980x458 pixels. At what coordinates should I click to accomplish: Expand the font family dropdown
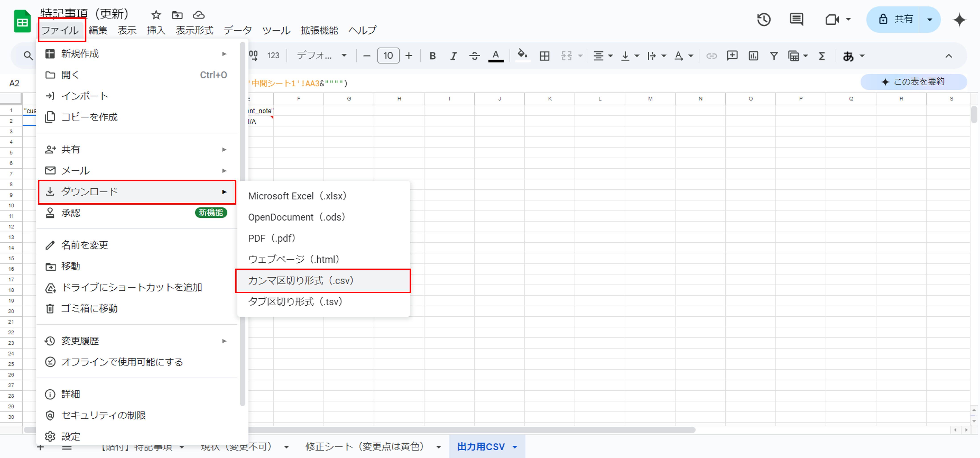click(x=321, y=56)
